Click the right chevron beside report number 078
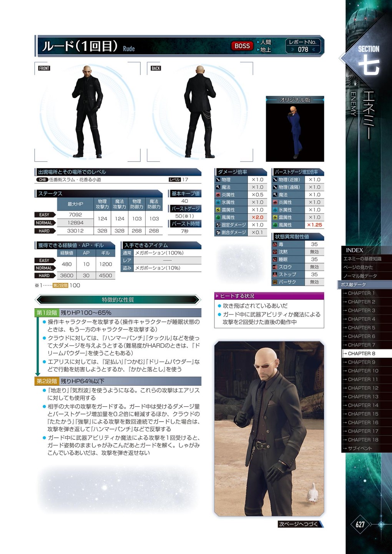Viewport: 392px width, 554px height. pos(314,50)
